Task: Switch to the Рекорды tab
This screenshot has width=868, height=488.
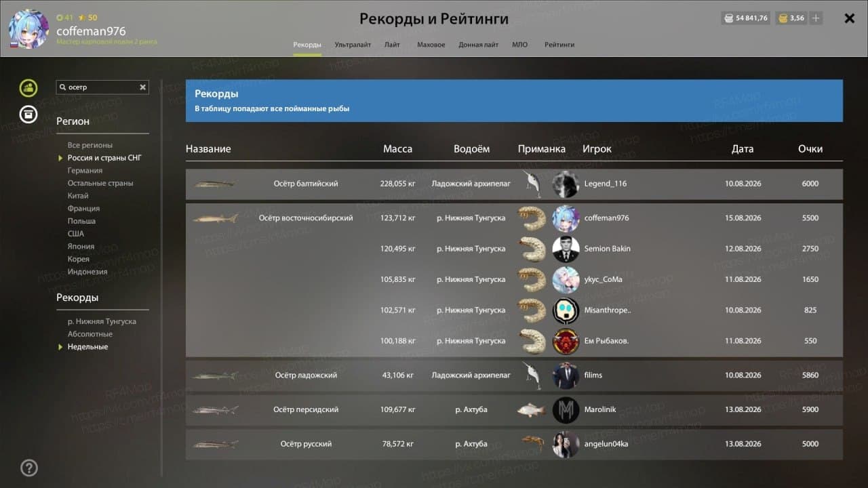Action: point(307,45)
